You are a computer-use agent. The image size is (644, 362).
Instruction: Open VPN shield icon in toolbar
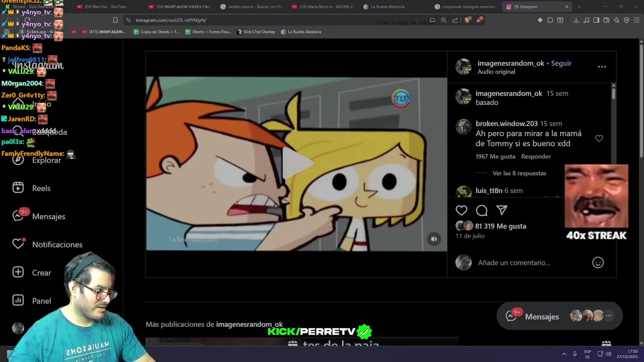pos(626,20)
